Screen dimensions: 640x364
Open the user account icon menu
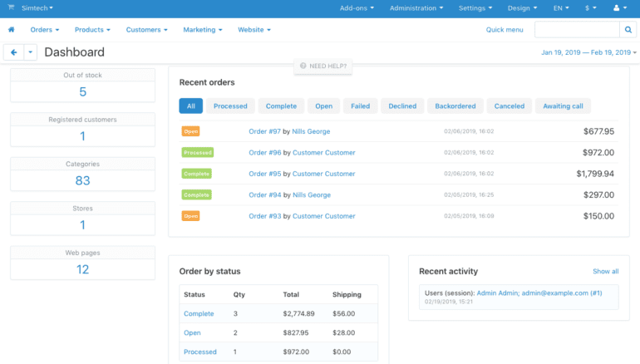point(619,8)
